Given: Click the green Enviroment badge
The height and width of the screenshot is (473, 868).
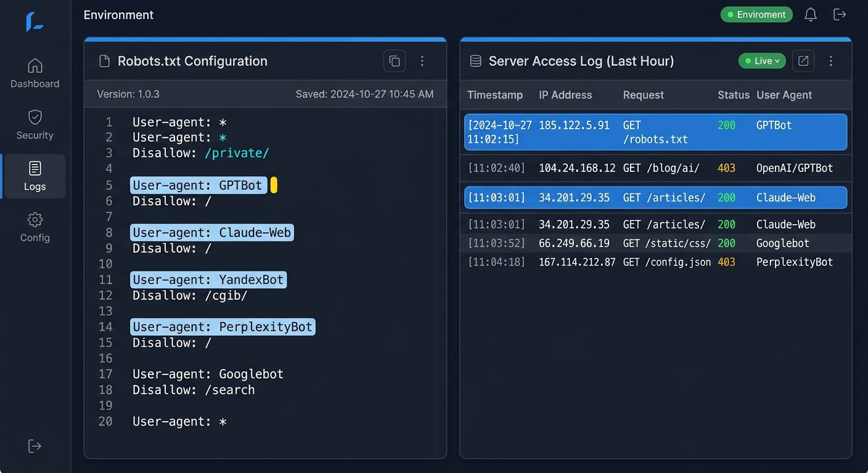Looking at the screenshot, I should (756, 14).
